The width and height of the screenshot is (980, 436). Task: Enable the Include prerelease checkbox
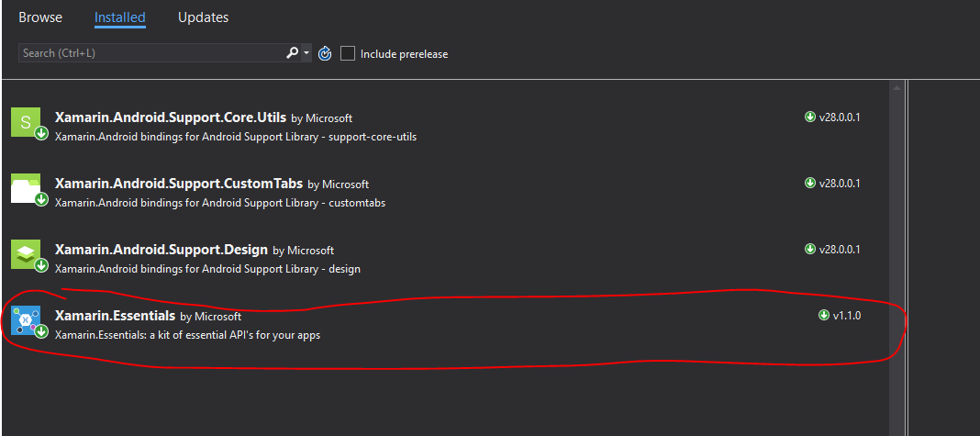coord(348,54)
